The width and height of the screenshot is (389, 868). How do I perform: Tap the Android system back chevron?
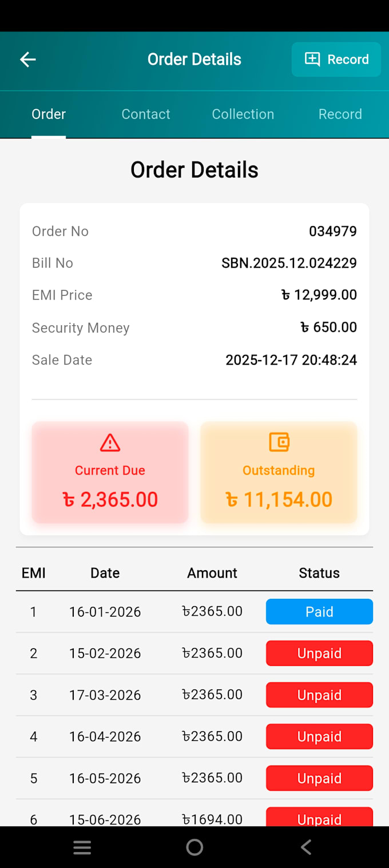click(x=306, y=847)
